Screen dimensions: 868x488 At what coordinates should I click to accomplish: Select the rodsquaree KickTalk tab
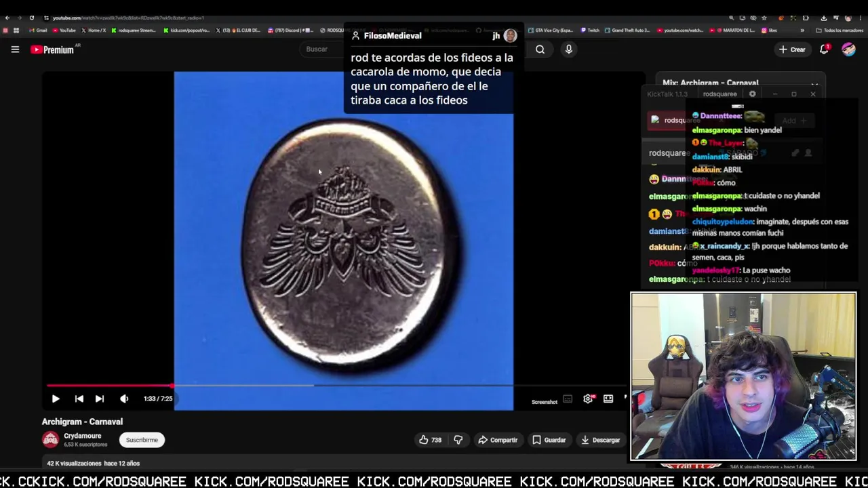pyautogui.click(x=719, y=94)
